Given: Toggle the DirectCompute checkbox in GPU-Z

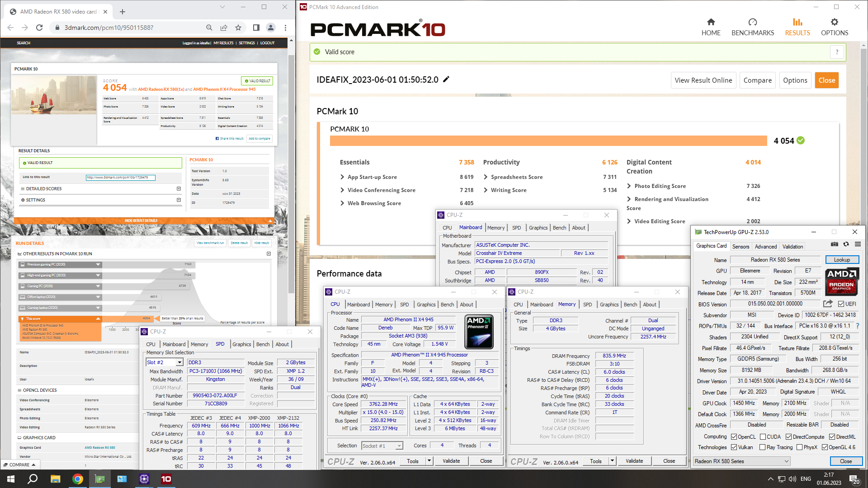Looking at the screenshot, I should (788, 437).
